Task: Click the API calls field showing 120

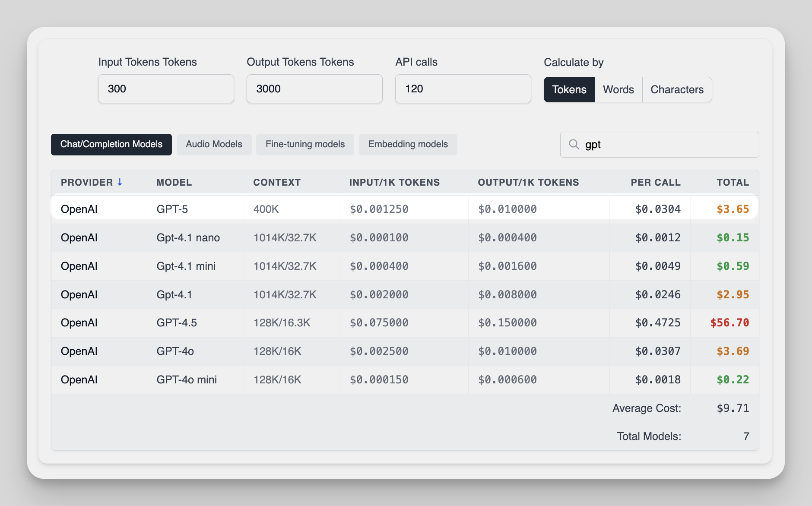Action: (x=463, y=89)
